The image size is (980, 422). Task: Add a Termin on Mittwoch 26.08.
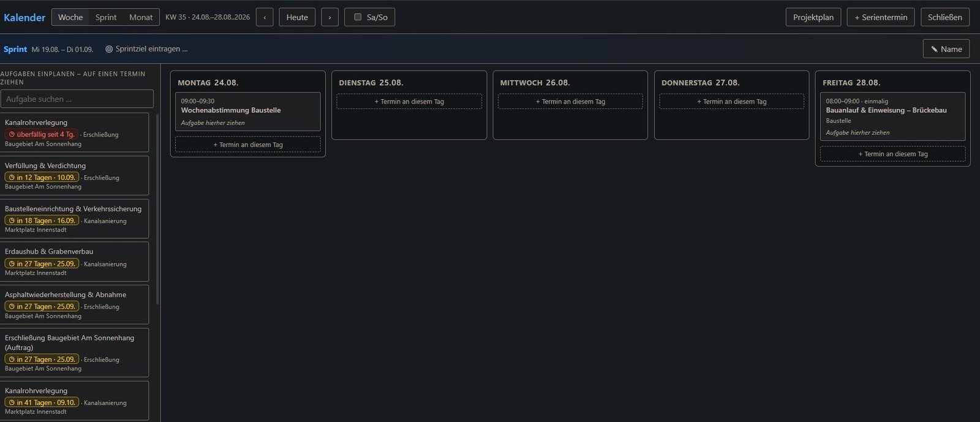point(570,102)
